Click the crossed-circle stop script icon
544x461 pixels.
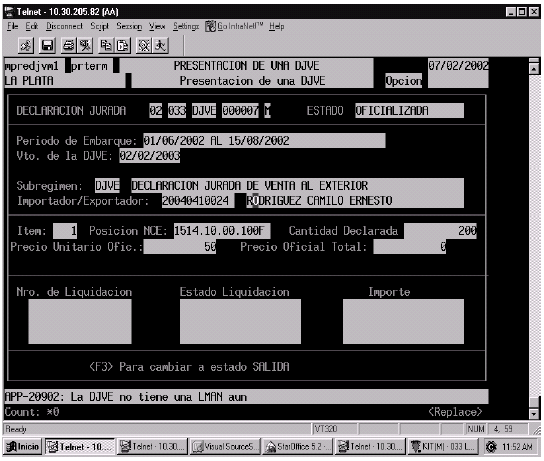click(x=144, y=46)
